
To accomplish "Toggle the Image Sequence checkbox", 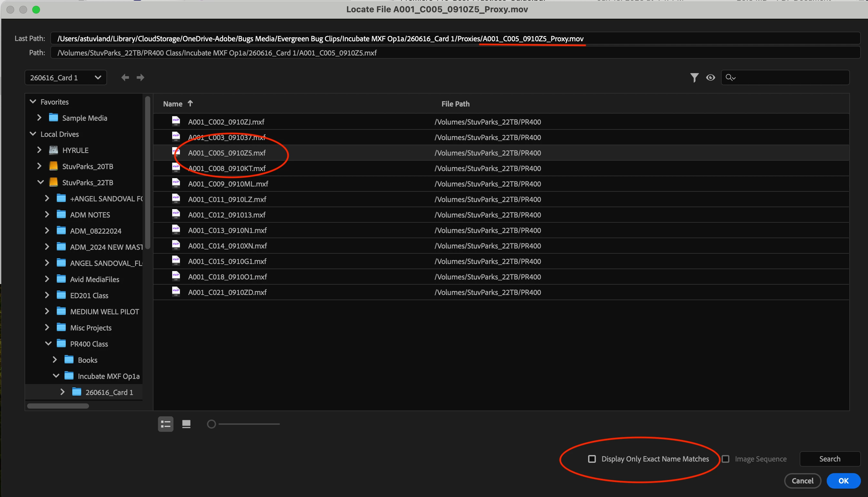I will (x=725, y=459).
